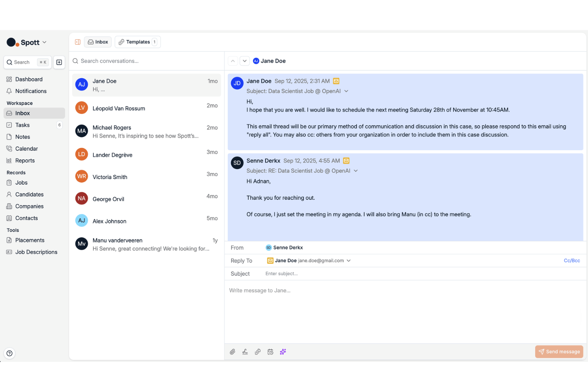588x392 pixels.
Task: Click the schedule send calendar icon
Action: coord(271,352)
